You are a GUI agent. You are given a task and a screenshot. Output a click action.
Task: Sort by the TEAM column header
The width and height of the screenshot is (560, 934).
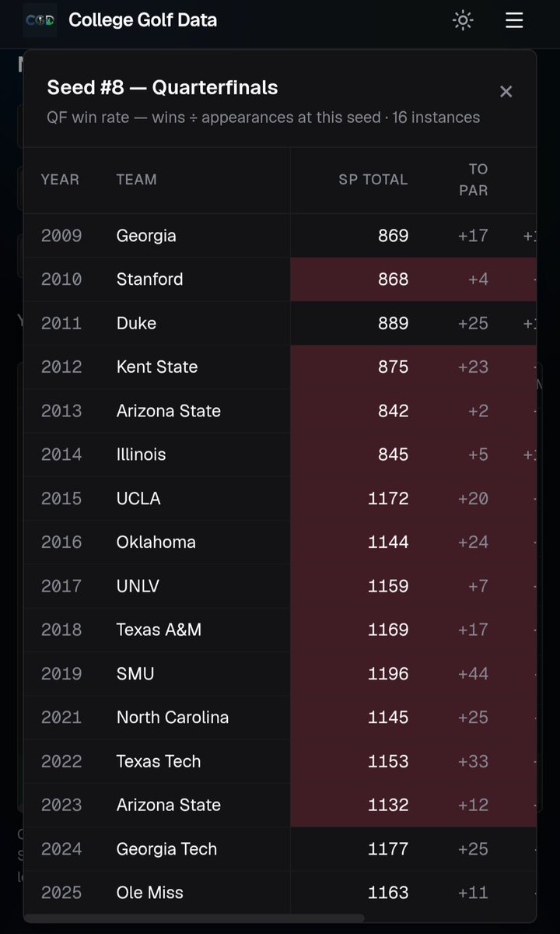137,180
